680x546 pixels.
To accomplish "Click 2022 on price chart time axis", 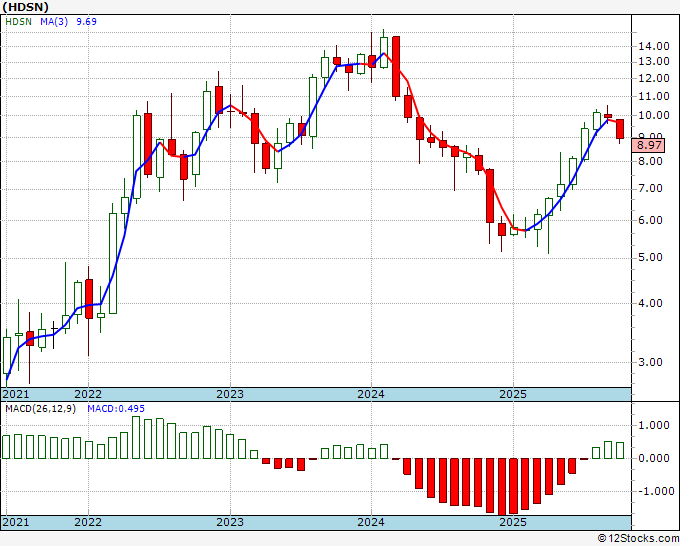I will point(88,394).
